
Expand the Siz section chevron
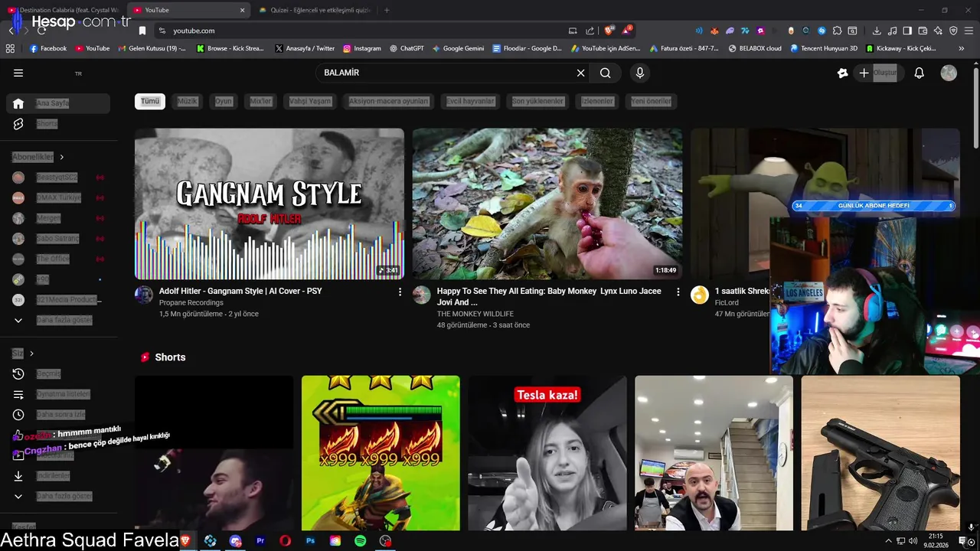pyautogui.click(x=31, y=354)
